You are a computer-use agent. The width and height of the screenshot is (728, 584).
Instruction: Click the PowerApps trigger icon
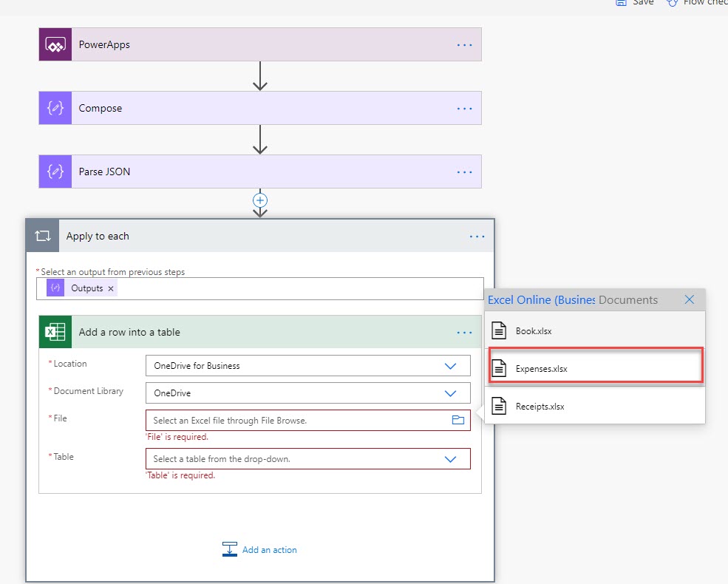pos(55,45)
